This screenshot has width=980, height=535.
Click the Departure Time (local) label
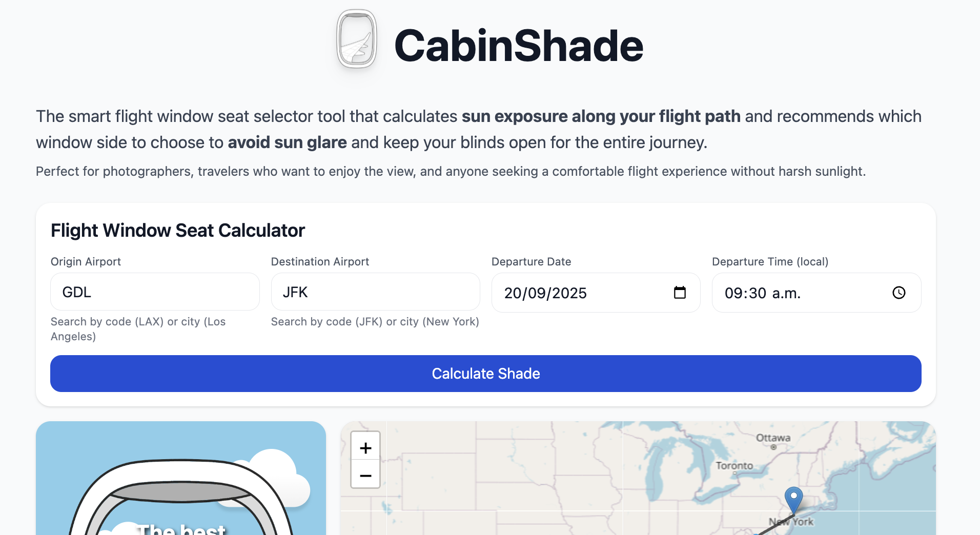pyautogui.click(x=770, y=262)
